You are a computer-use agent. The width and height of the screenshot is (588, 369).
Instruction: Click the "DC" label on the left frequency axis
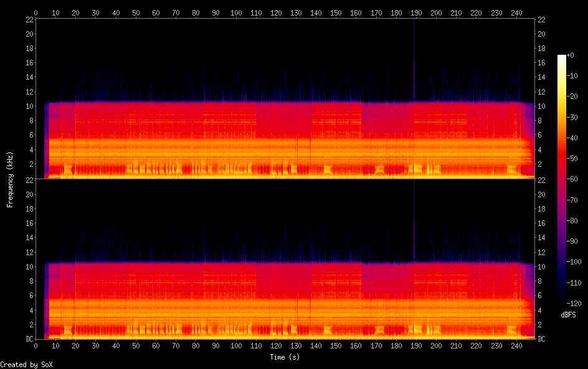tap(29, 339)
